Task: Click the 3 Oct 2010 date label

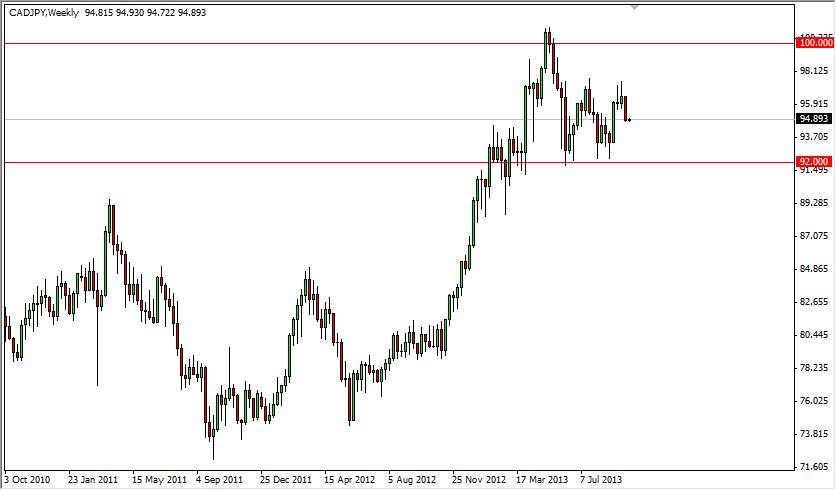Action: tap(27, 479)
